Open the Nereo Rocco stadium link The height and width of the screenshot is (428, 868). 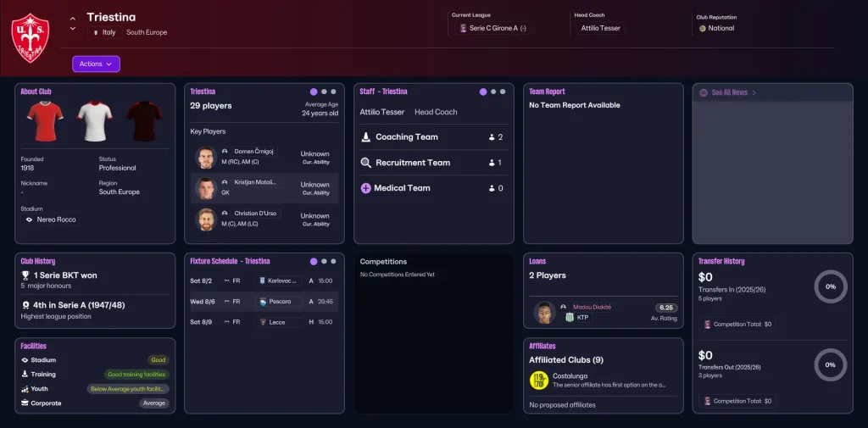(x=50, y=220)
